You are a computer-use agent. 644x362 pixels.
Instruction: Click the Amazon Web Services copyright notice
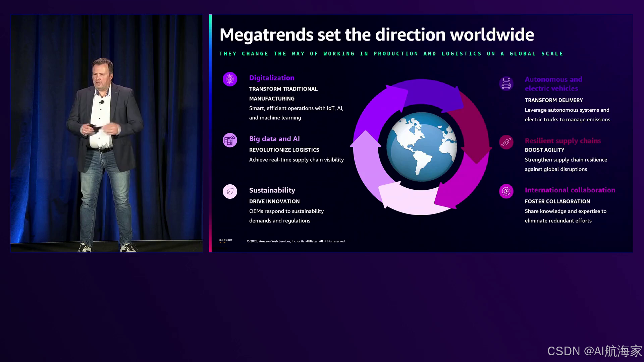pyautogui.click(x=296, y=241)
